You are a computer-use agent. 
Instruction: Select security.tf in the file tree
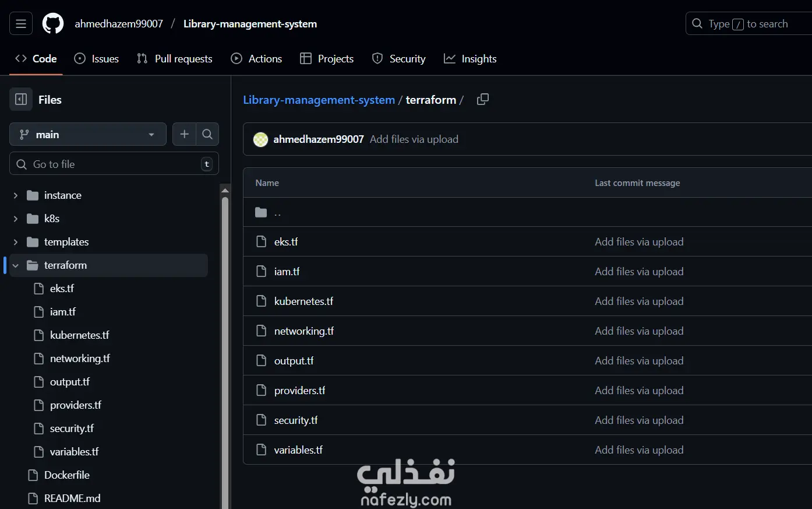click(72, 429)
